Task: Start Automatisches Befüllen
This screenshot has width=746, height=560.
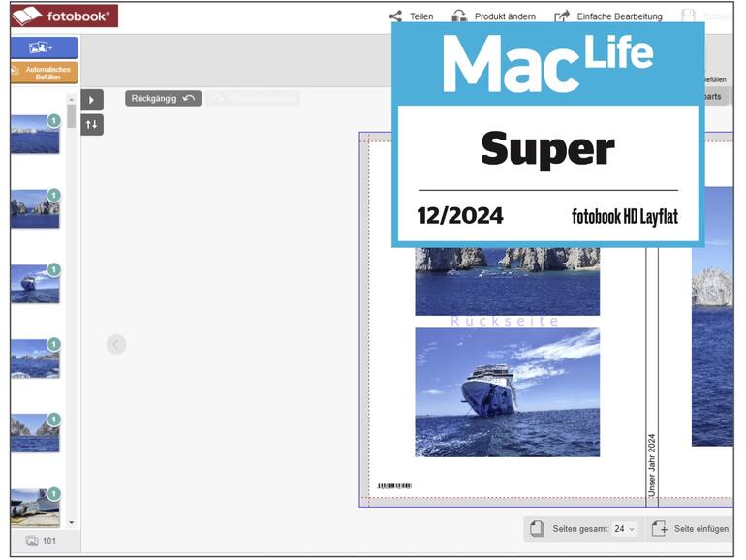Action: pyautogui.click(x=45, y=73)
